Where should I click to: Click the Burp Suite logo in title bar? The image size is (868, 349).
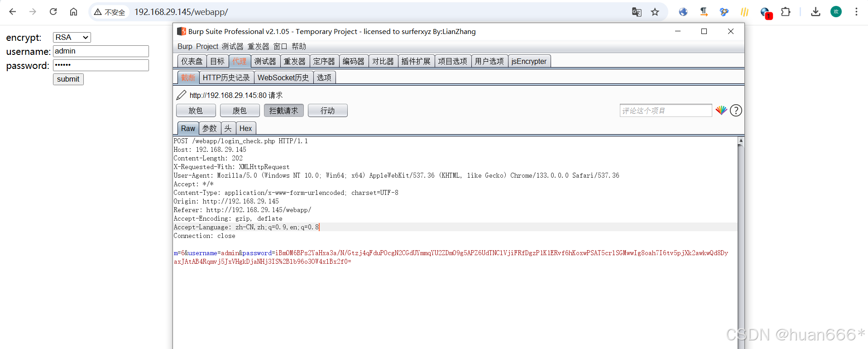pos(182,31)
